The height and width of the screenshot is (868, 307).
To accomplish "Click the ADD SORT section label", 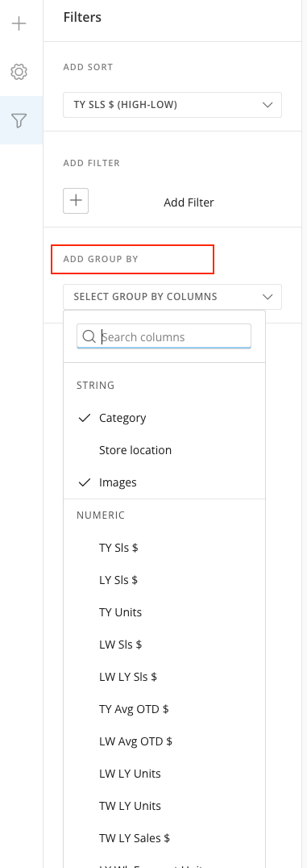I will point(88,67).
